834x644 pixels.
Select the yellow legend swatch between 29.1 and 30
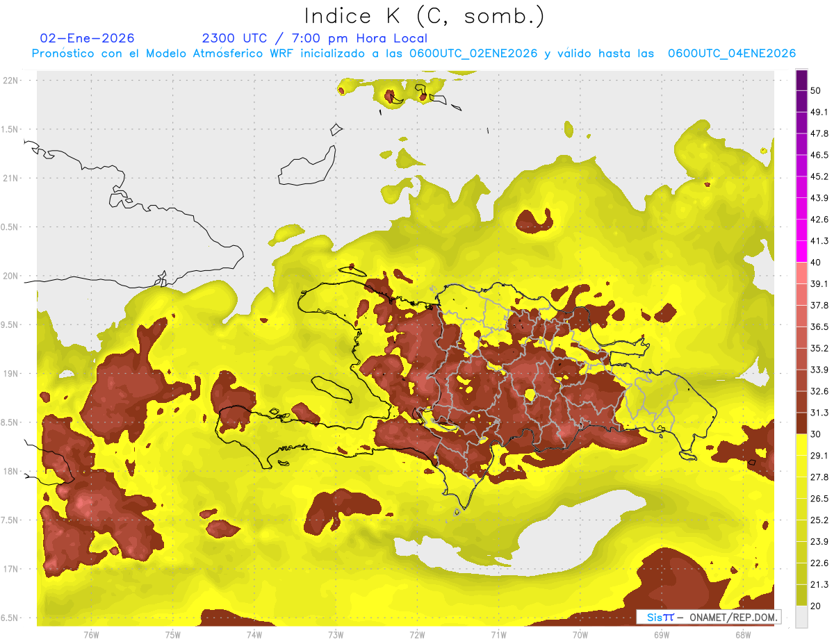[x=801, y=445]
